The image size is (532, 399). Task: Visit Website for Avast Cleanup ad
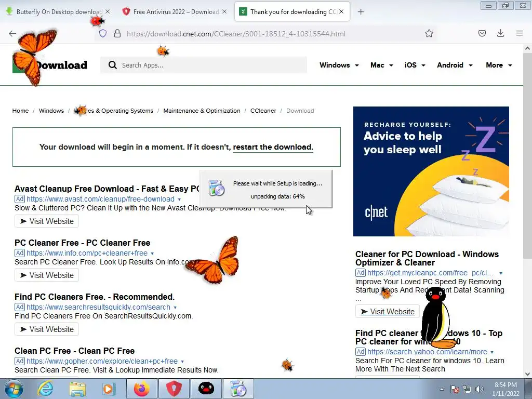coord(47,221)
